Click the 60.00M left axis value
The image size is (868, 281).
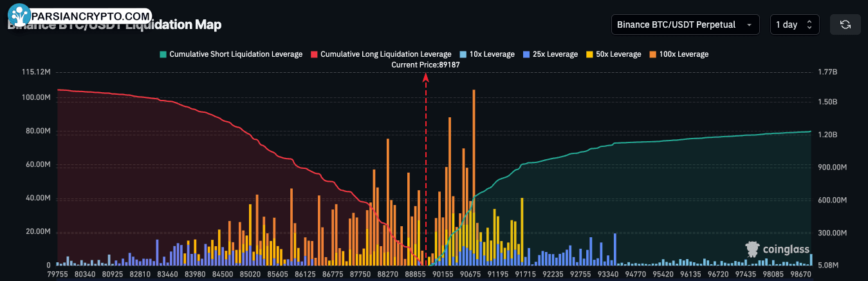point(38,165)
